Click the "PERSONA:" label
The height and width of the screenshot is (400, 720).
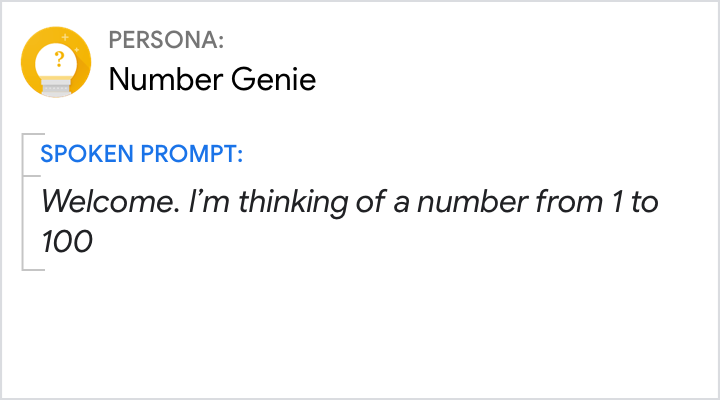[166, 41]
